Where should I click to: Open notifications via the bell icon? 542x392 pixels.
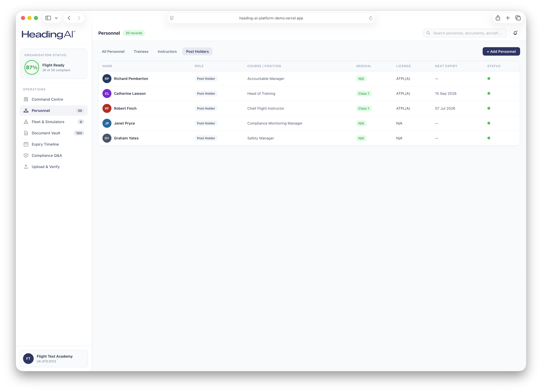point(515,33)
